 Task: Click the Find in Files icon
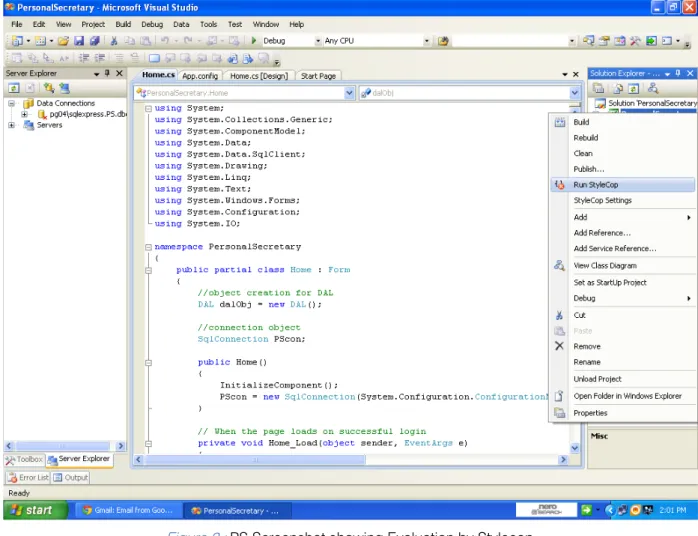point(443,41)
